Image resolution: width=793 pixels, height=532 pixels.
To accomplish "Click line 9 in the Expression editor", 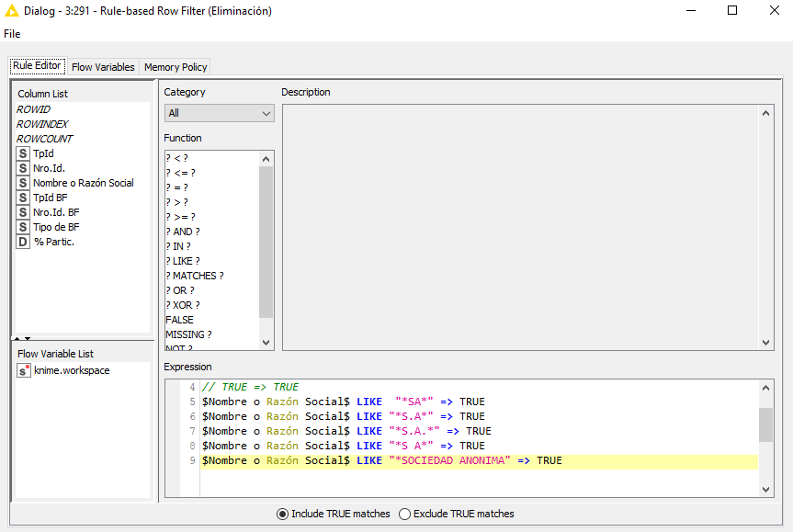I will point(381,460).
